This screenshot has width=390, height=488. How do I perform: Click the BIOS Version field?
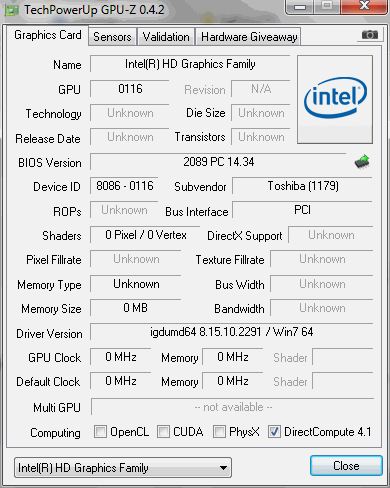pos(218,162)
